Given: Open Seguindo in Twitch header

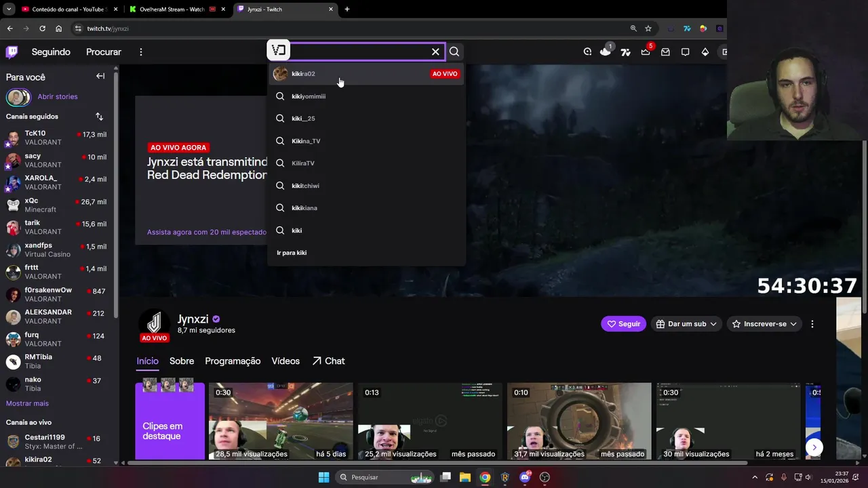Looking at the screenshot, I should click(x=51, y=52).
